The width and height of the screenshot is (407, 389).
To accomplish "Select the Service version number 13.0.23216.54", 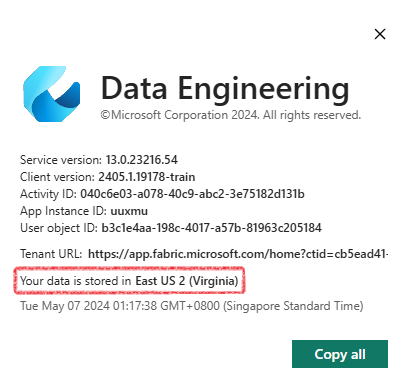I will click(x=142, y=160).
